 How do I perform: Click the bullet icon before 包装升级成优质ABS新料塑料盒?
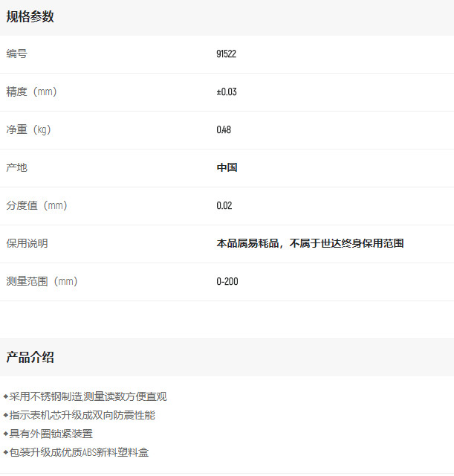click(x=6, y=452)
